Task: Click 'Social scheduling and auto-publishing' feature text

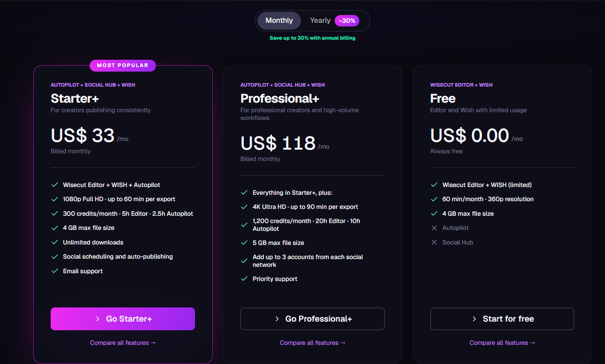Action: pos(118,256)
